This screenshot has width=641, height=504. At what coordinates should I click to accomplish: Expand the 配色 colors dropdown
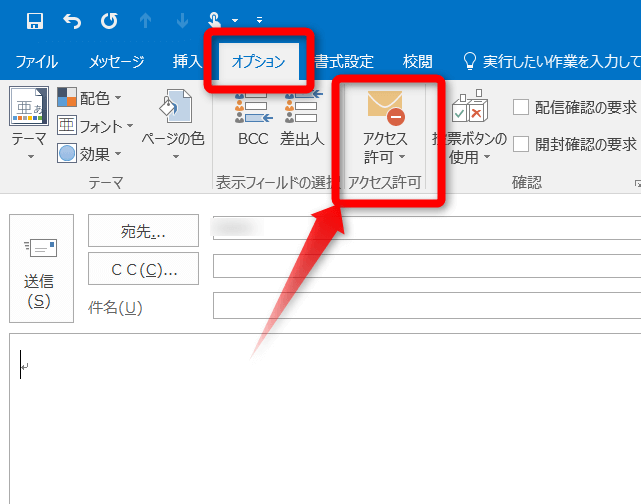(x=89, y=98)
